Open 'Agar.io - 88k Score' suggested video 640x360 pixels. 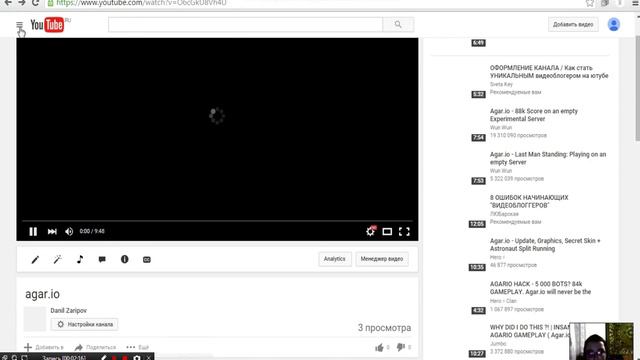pyautogui.click(x=533, y=115)
